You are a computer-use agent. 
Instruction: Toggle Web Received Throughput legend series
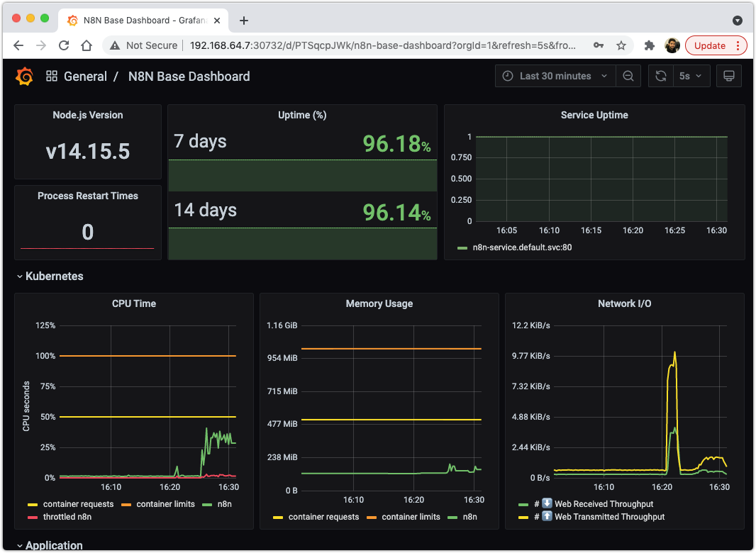[594, 504]
